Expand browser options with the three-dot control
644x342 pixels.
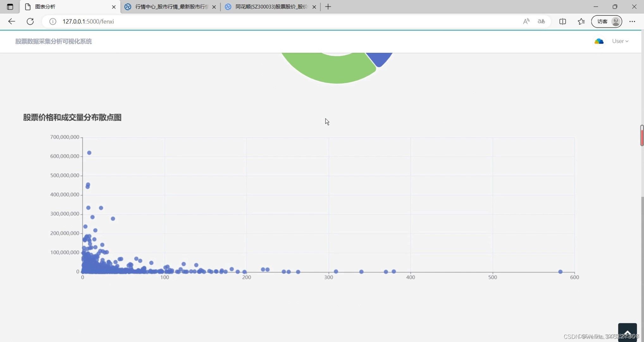coord(632,21)
